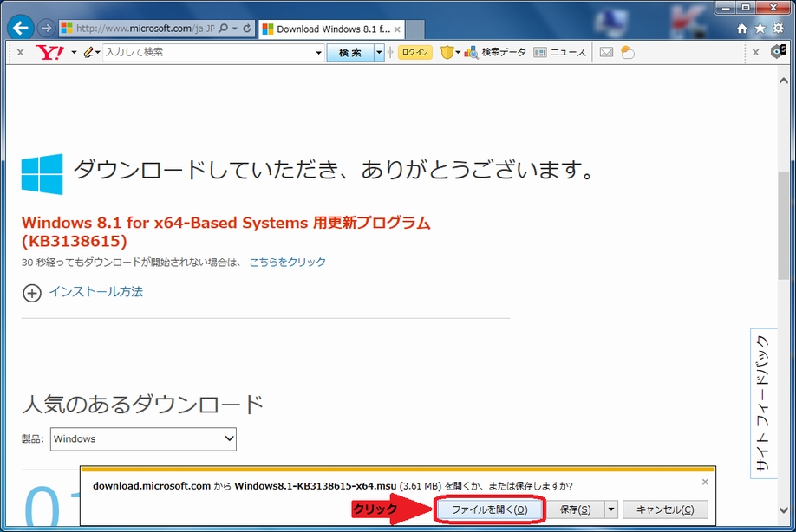Close the Download Windows 8.1 tab
This screenshot has width=796, height=532.
[x=397, y=29]
